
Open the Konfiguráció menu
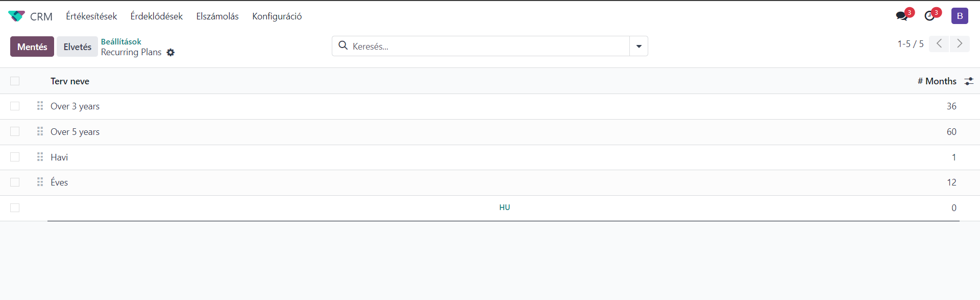277,16
